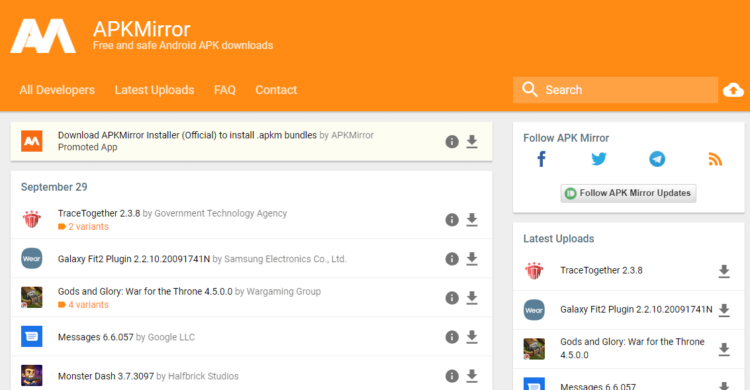Open the Telegram channel icon
Viewport: 750px width, 390px height.
point(657,159)
